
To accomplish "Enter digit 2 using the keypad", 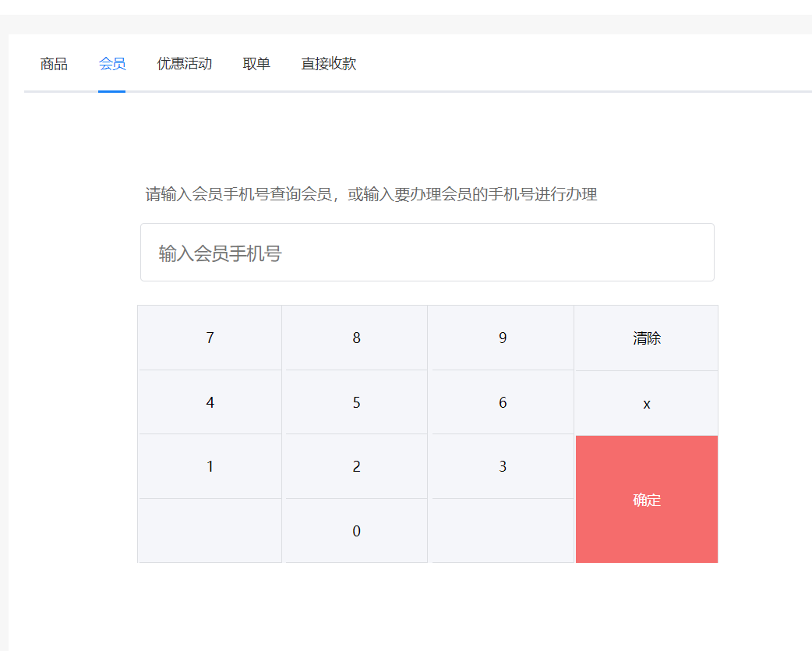I will (x=356, y=466).
